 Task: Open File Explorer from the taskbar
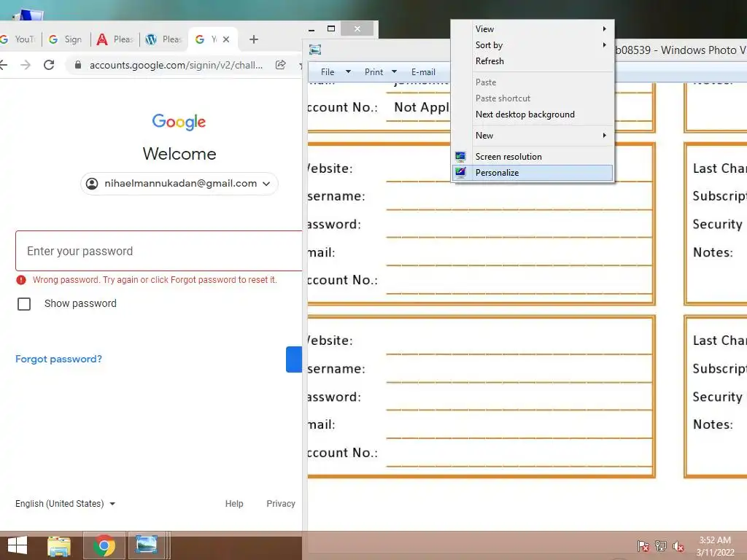(59, 545)
